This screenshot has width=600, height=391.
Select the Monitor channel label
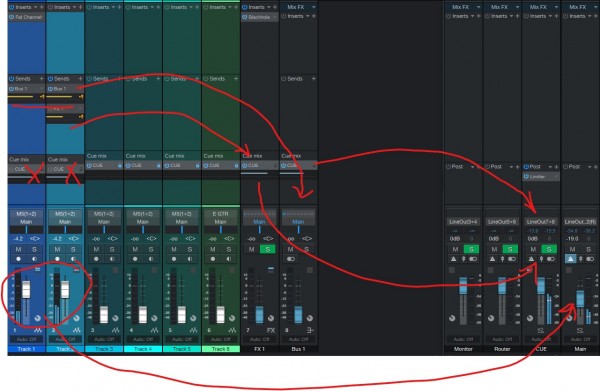pyautogui.click(x=463, y=349)
